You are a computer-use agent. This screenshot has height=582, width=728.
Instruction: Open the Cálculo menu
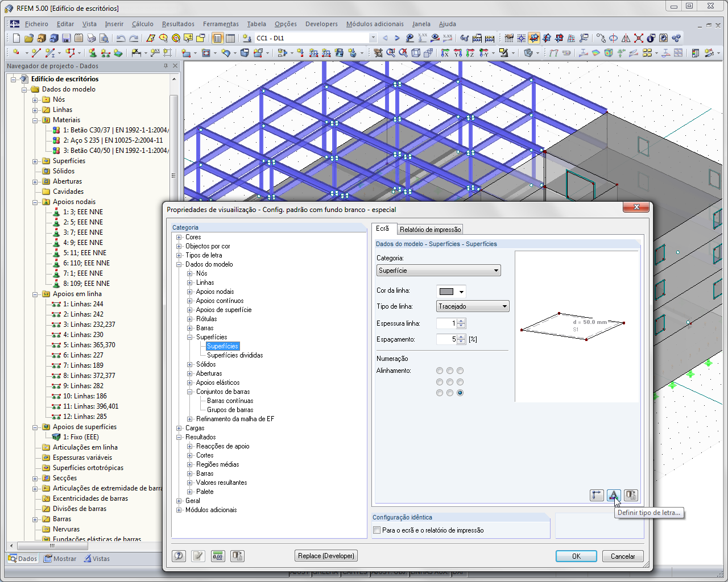[143, 24]
